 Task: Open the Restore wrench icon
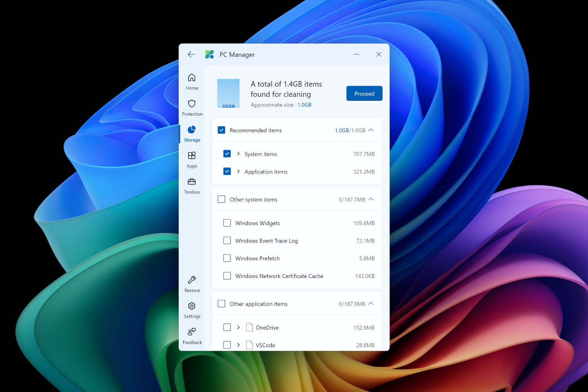pos(192,280)
